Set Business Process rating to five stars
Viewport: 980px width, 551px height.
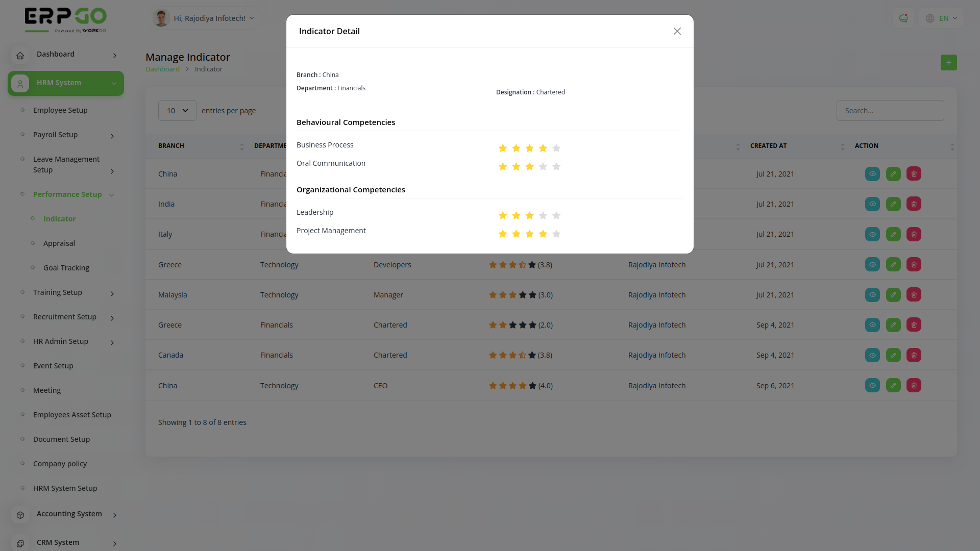[x=556, y=148]
